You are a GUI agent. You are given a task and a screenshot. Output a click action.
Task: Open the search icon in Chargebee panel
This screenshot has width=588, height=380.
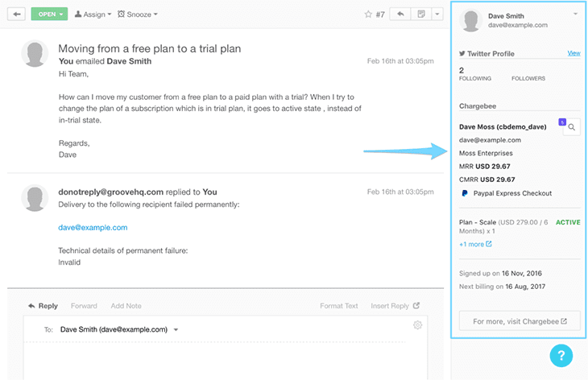(571, 127)
